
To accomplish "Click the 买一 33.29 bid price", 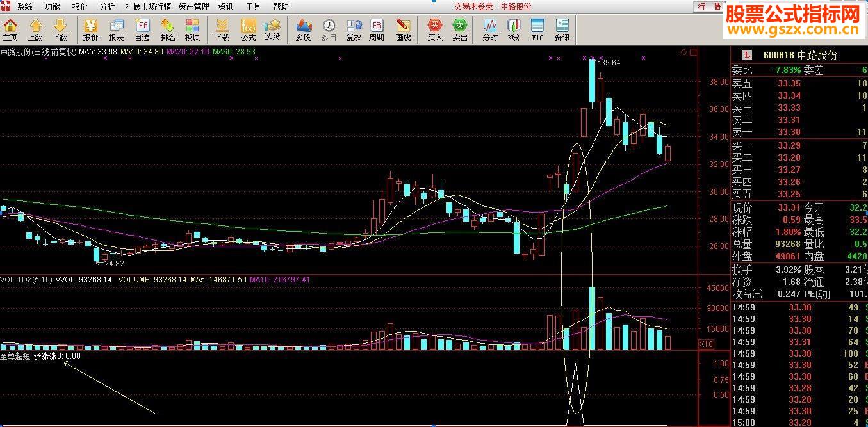I will (x=789, y=146).
